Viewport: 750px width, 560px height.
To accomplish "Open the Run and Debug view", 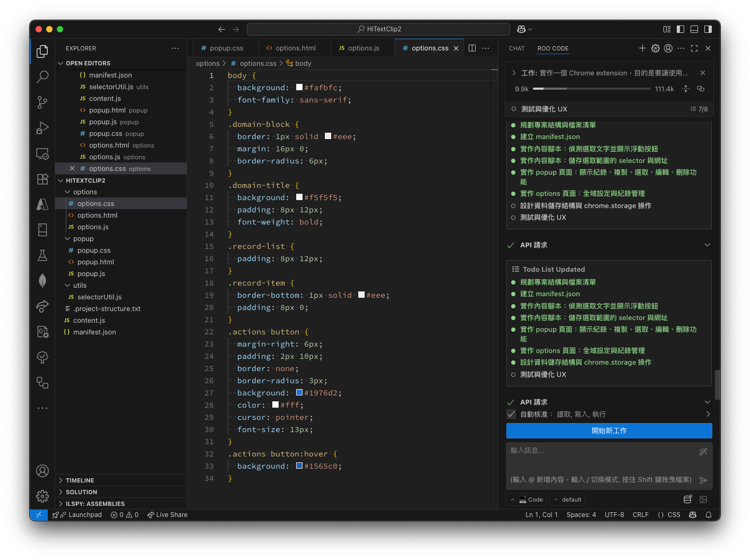I will [x=42, y=128].
